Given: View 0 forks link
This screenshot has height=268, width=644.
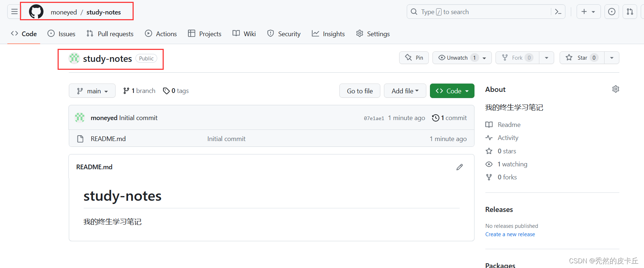Looking at the screenshot, I should (x=501, y=177).
